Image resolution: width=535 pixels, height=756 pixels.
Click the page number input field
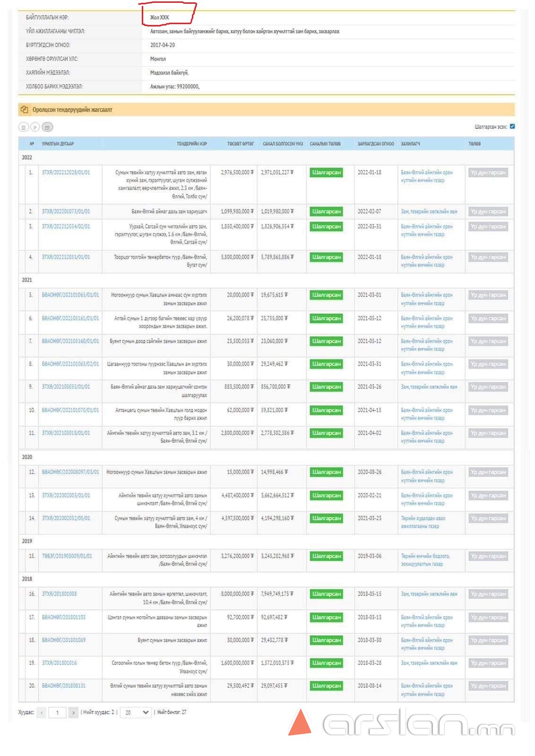click(x=58, y=713)
